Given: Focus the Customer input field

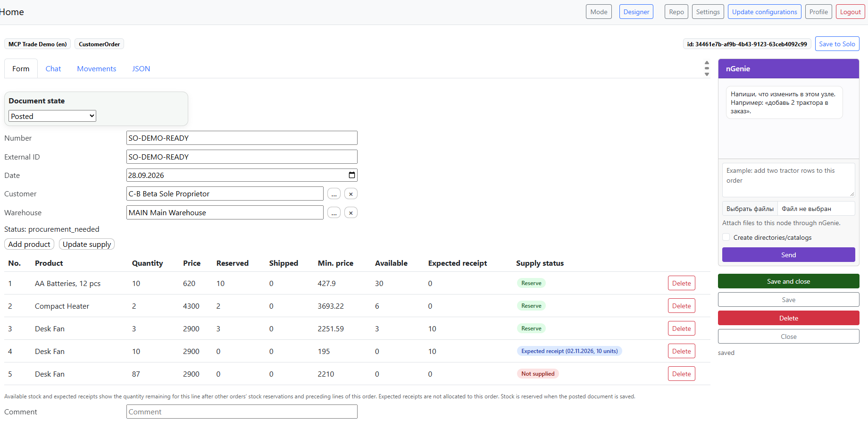Looking at the screenshot, I should click(225, 194).
